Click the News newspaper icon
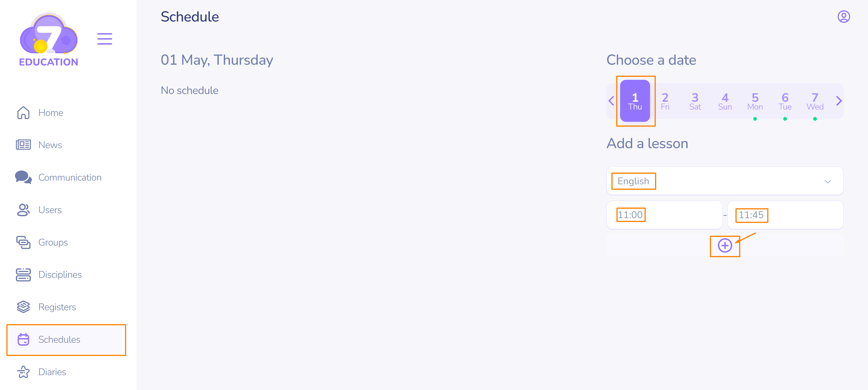The height and width of the screenshot is (390, 868). tap(23, 145)
